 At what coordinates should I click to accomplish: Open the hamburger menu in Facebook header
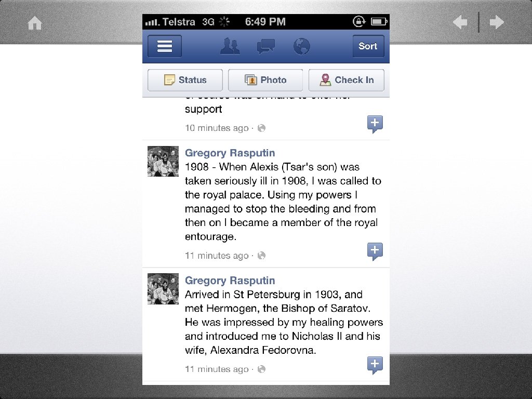(x=165, y=46)
